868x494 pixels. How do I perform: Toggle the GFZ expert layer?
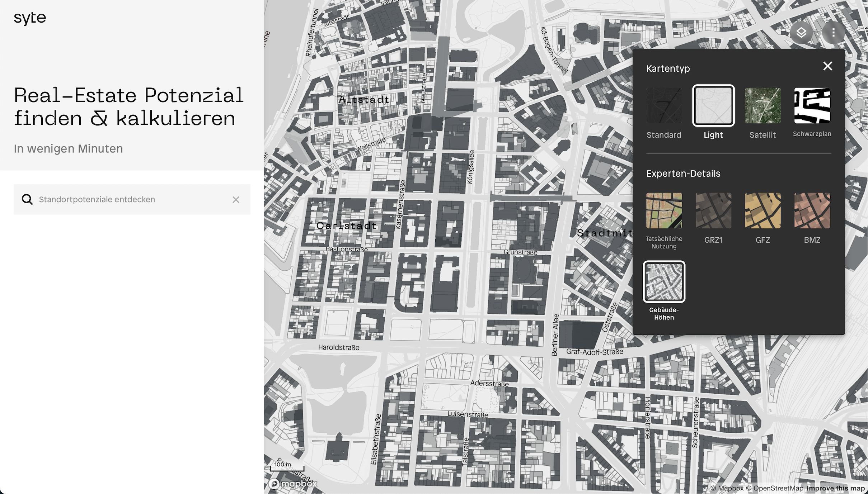click(x=763, y=211)
